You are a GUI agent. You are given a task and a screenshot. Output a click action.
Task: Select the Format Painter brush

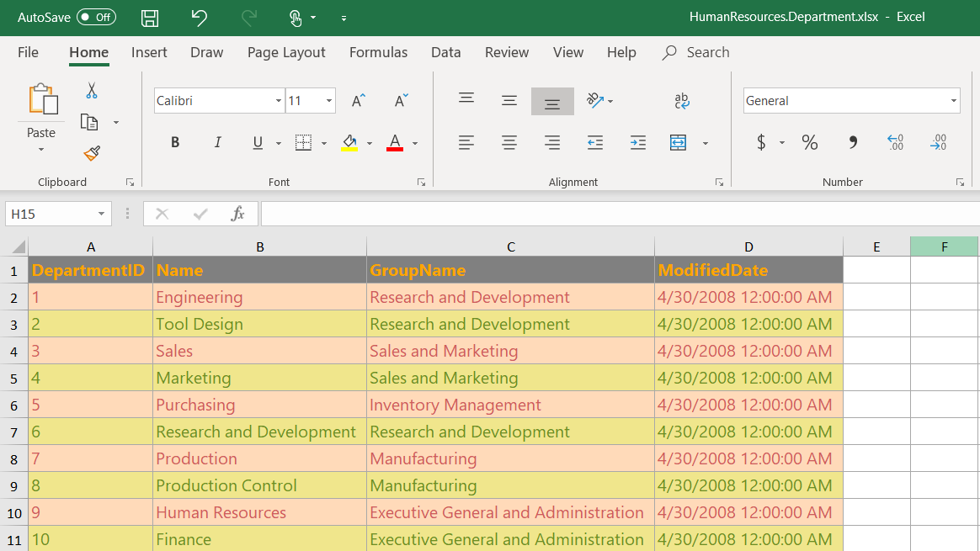pyautogui.click(x=92, y=153)
